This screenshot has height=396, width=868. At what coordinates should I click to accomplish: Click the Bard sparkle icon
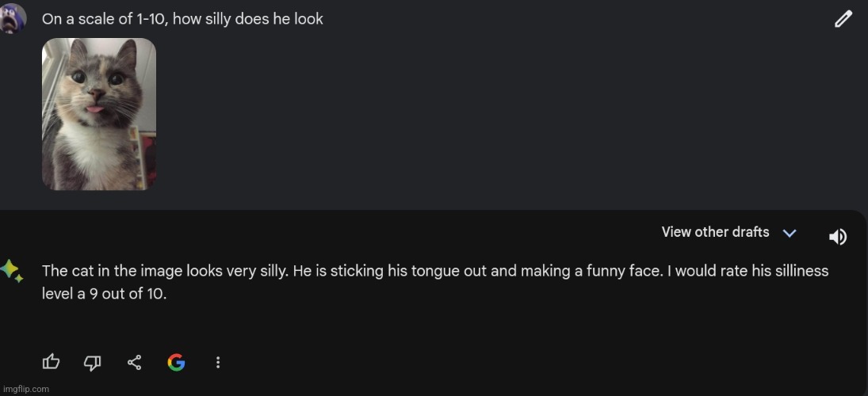11,271
